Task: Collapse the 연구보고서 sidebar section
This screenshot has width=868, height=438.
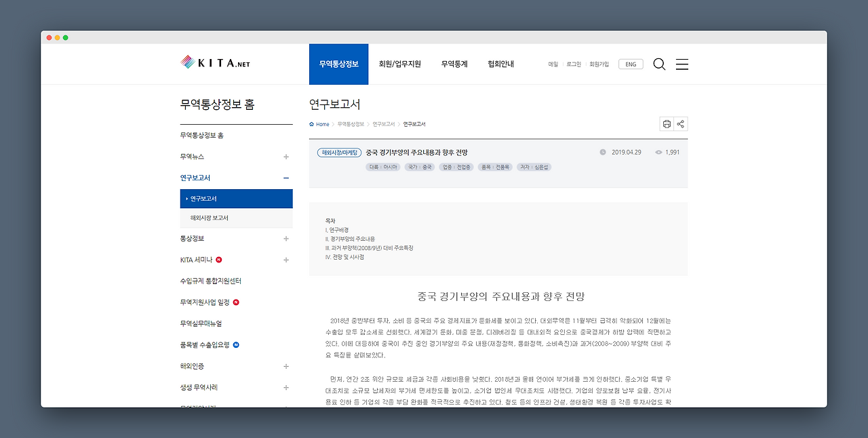Action: [286, 178]
